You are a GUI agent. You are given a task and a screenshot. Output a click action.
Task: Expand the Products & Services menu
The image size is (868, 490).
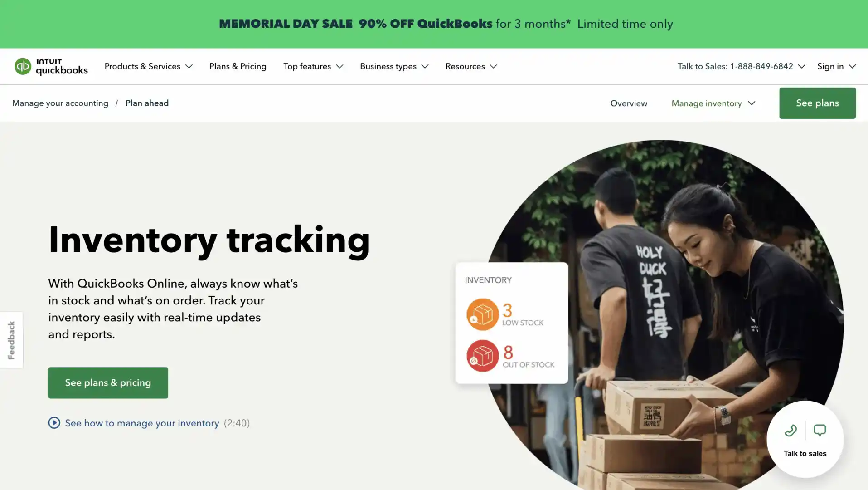[x=148, y=66]
